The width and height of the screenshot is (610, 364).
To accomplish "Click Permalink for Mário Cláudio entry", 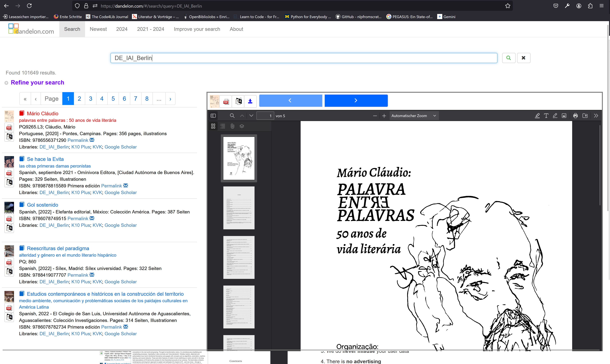I will [78, 140].
